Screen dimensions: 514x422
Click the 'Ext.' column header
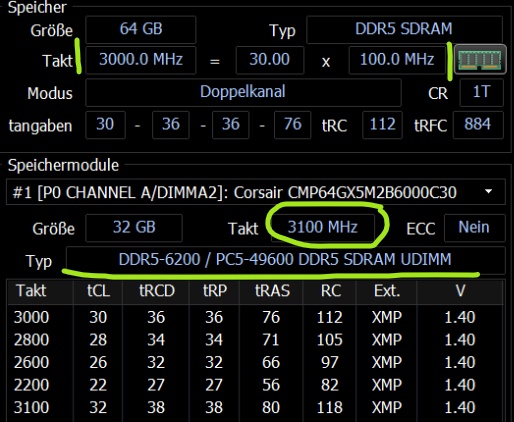(387, 291)
